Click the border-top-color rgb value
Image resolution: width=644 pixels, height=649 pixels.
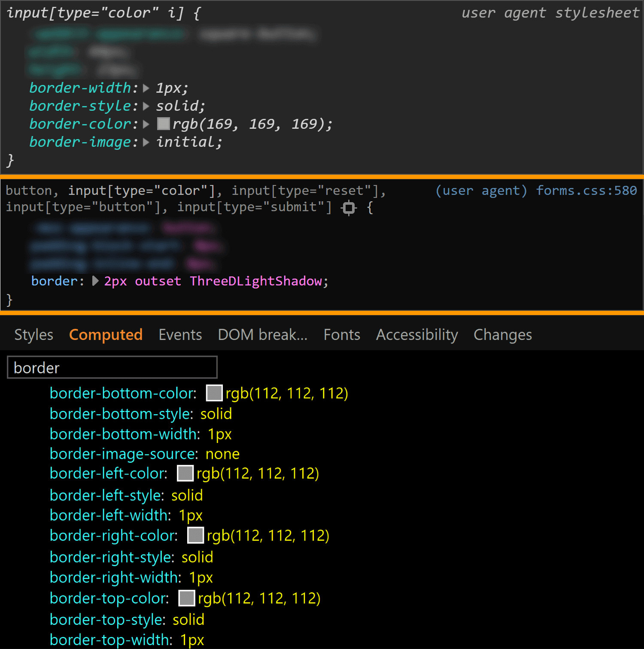[x=259, y=598]
